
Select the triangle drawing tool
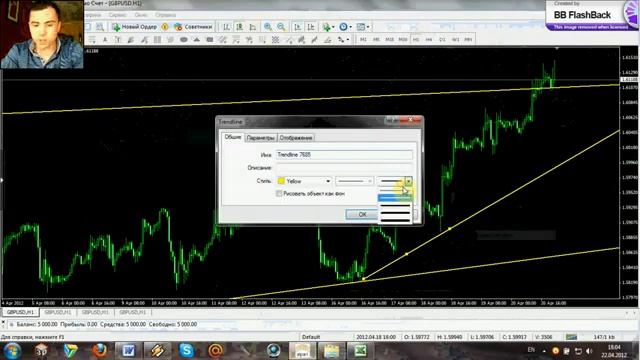tap(196, 40)
